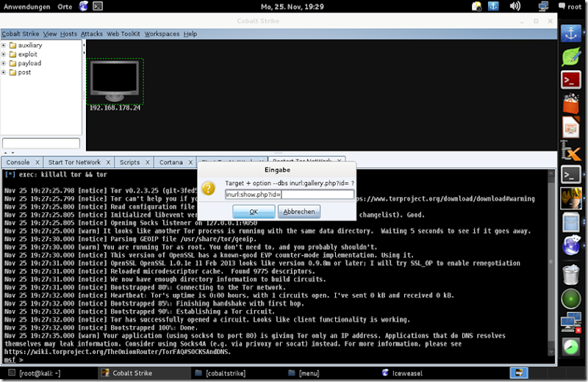Click the console vertical scrollbar

551,262
